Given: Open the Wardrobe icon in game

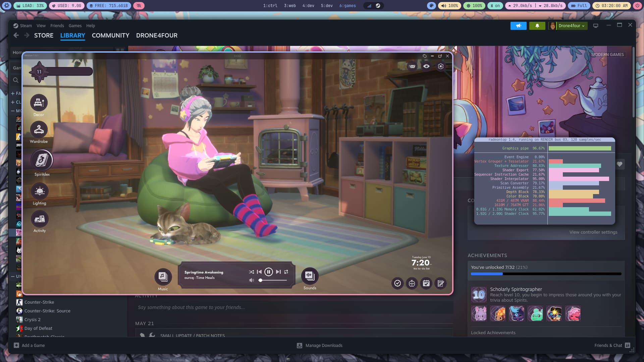Looking at the screenshot, I should click(x=39, y=129).
